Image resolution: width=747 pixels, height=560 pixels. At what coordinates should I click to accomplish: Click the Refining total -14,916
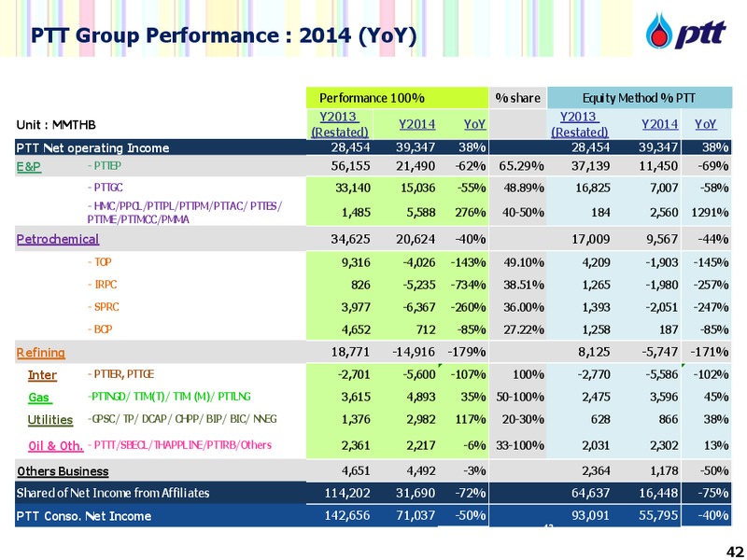point(414,353)
